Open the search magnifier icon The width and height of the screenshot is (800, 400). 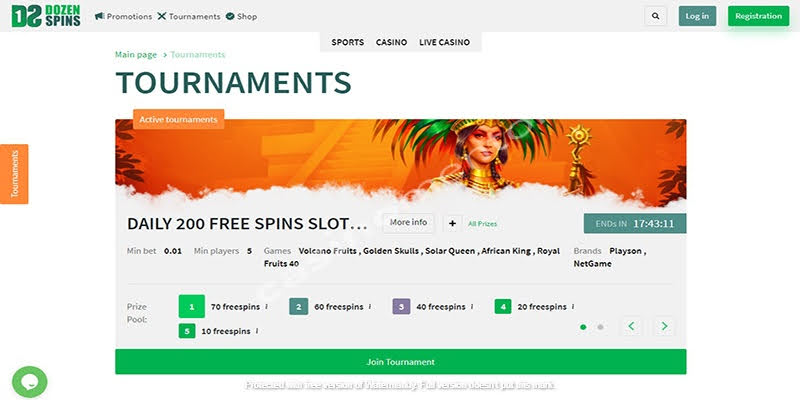coord(656,16)
